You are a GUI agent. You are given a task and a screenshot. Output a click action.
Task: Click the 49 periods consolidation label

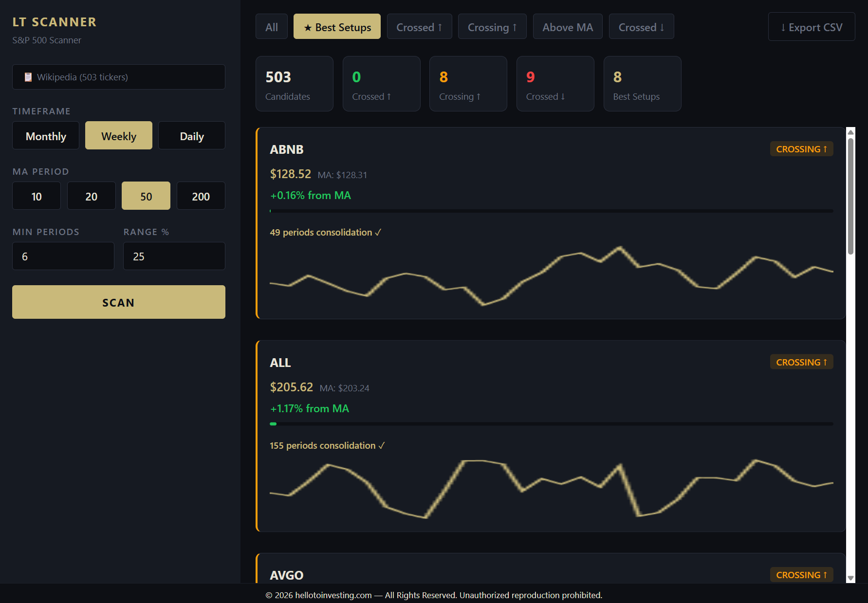coord(325,233)
